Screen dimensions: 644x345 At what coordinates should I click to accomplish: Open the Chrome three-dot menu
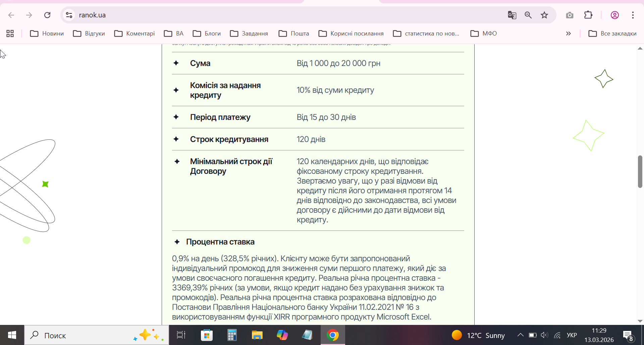click(633, 15)
